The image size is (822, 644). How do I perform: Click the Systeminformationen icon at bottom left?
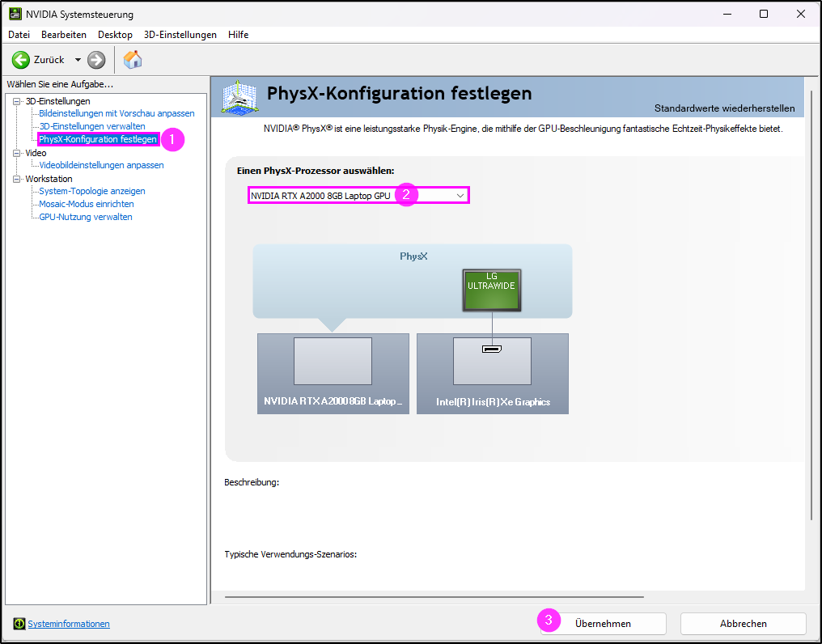[19, 624]
